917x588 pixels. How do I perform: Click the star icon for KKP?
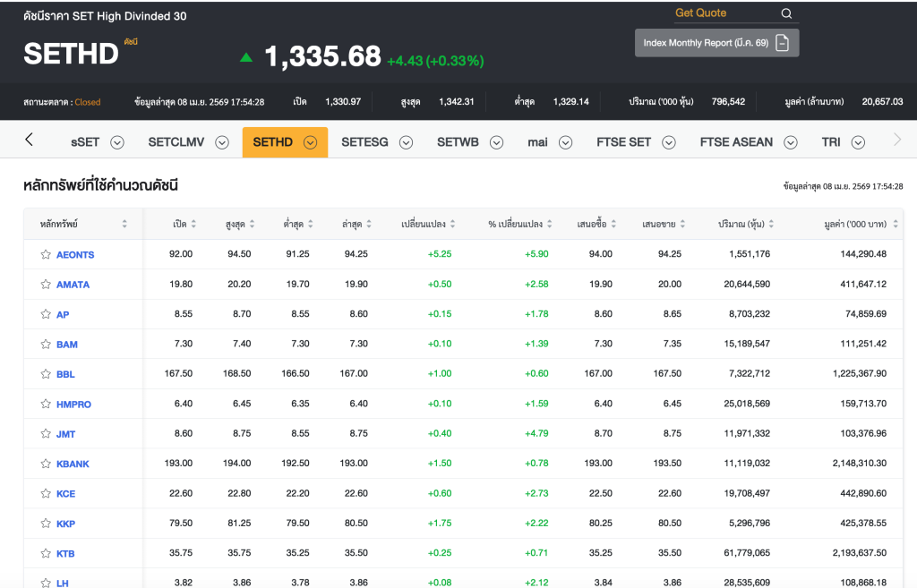click(46, 524)
